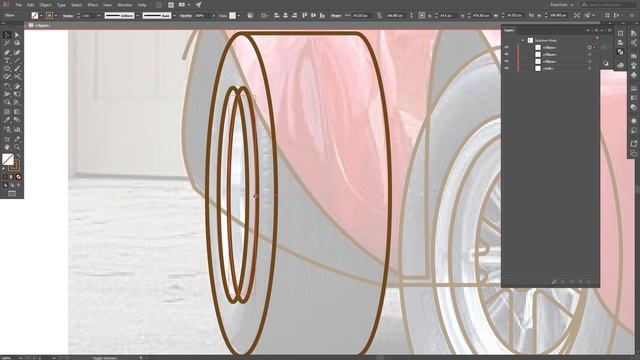Viewport: 640px width, 360px height.
Task: Select the Line Segment tool
Action: coord(17,60)
